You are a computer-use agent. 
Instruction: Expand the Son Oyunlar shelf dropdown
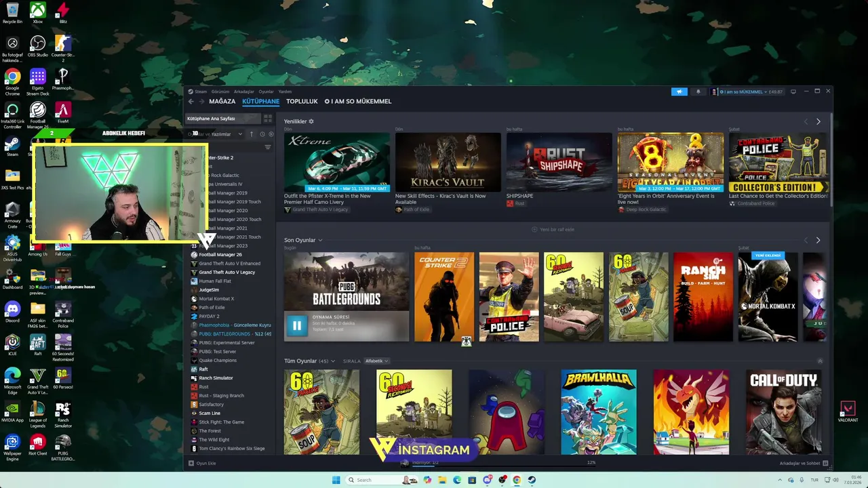pos(320,240)
